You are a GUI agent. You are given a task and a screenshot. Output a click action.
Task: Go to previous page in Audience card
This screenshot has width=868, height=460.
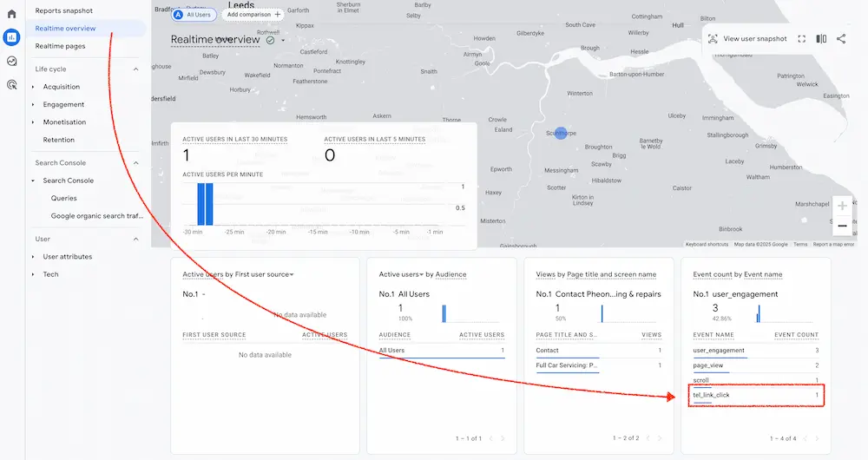click(x=491, y=438)
